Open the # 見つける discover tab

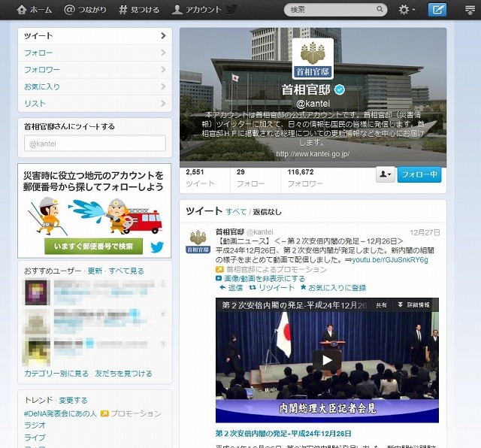point(139,10)
